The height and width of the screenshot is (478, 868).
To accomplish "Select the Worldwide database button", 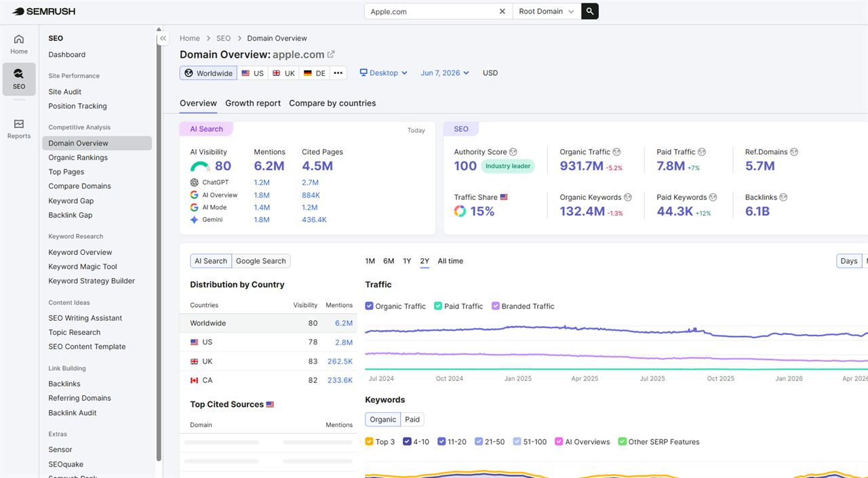I will pos(208,73).
